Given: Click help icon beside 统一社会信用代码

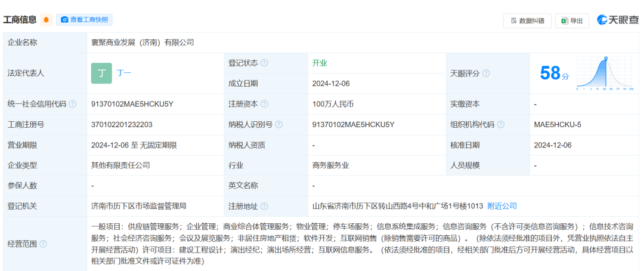Looking at the screenshot, I should pos(73,104).
